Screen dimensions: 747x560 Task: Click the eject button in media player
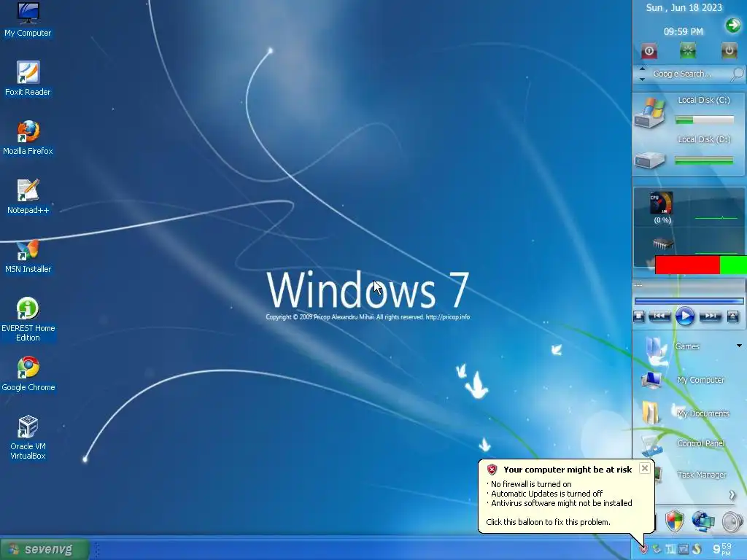pyautogui.click(x=733, y=316)
